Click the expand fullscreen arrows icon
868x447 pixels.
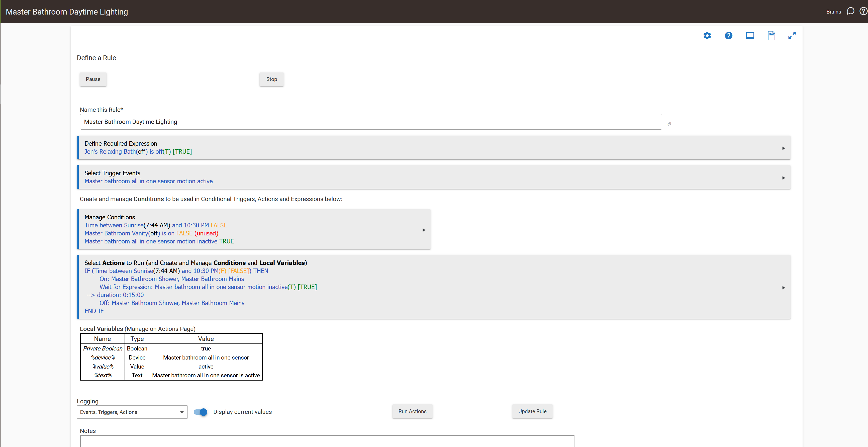792,36
